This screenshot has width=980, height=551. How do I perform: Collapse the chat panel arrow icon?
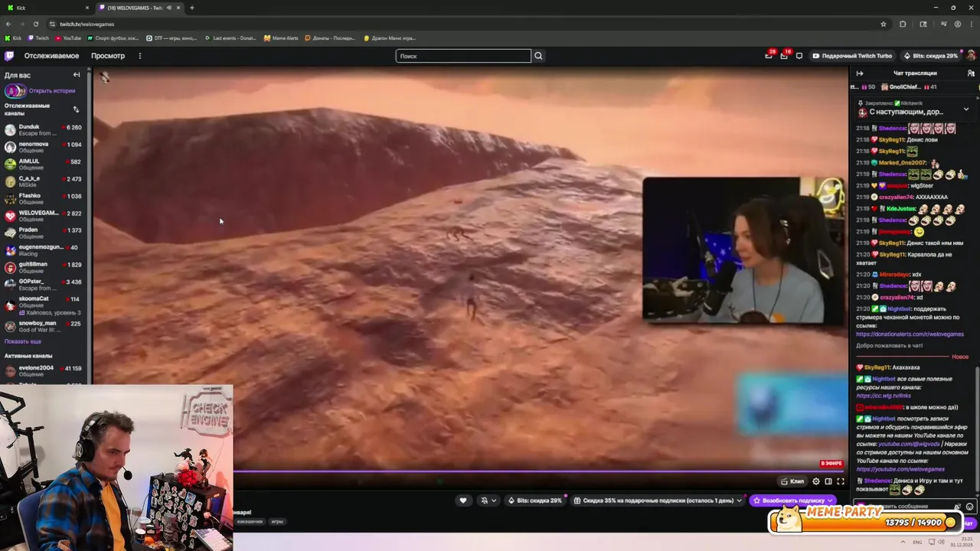tap(860, 73)
